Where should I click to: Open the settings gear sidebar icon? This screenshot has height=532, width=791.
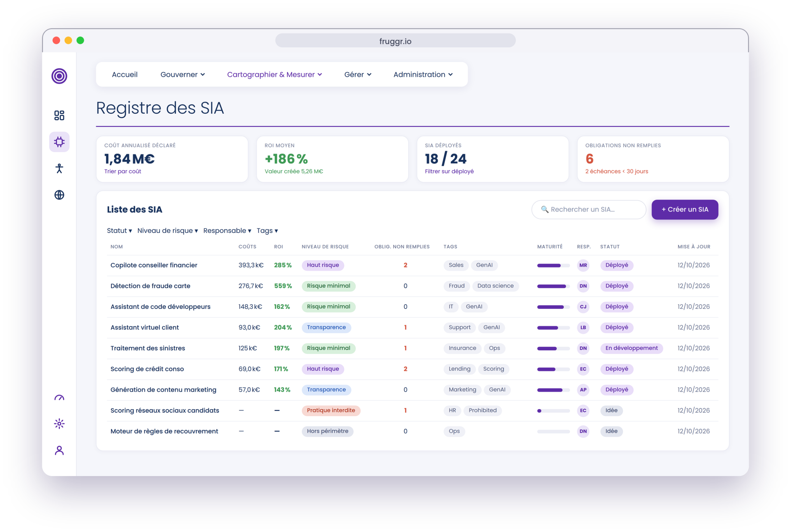(x=59, y=424)
